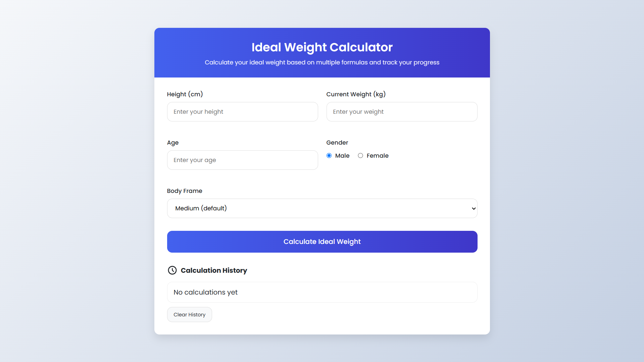Select the Male radio button
This screenshot has width=644, height=362.
(329, 156)
